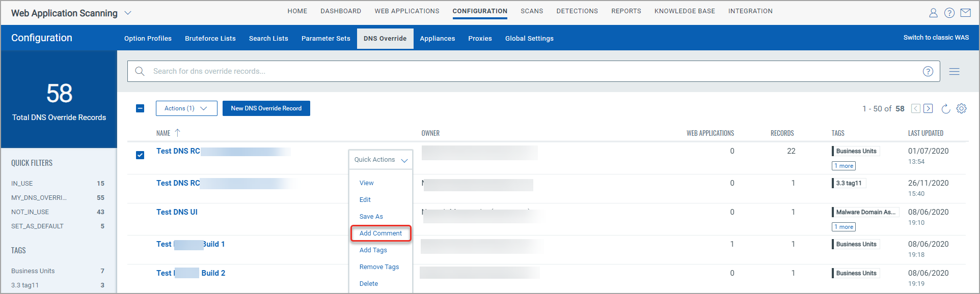The height and width of the screenshot is (294, 980).
Task: Click LAST UPDATED column header
Action: pyautogui.click(x=925, y=133)
